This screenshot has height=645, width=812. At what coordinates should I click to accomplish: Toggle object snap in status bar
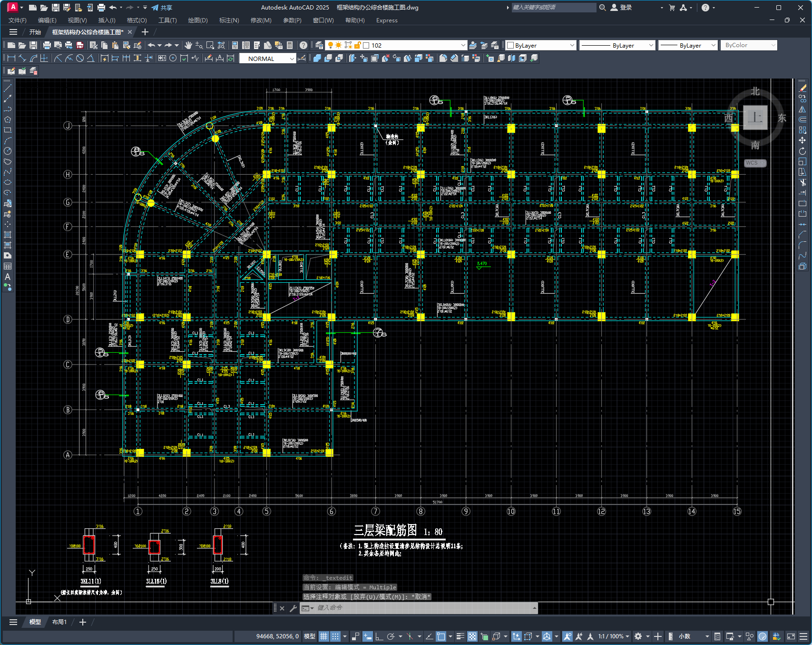tap(441, 636)
